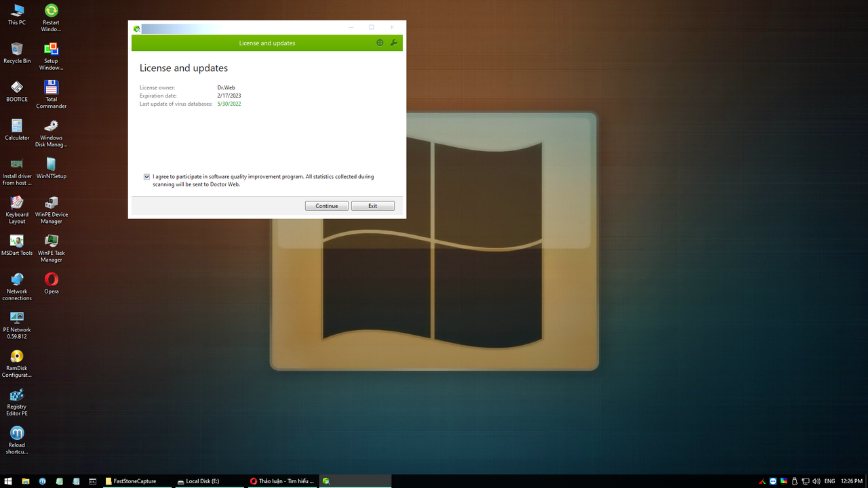Click the TeamViewer tray icon
868x488 pixels.
click(773, 481)
